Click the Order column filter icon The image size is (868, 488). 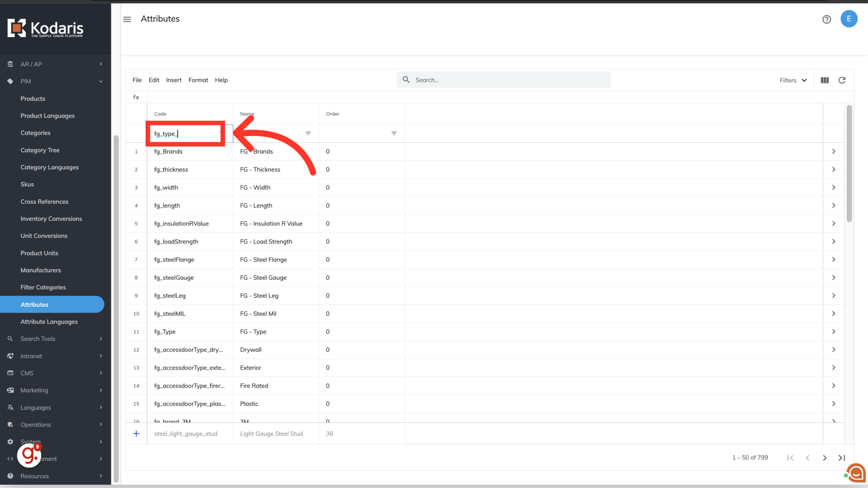click(394, 133)
